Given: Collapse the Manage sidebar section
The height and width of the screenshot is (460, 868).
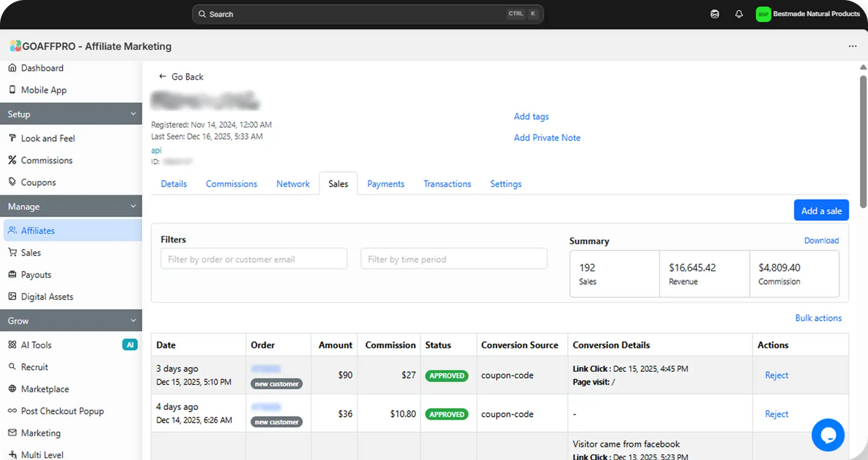Looking at the screenshot, I should pyautogui.click(x=132, y=206).
